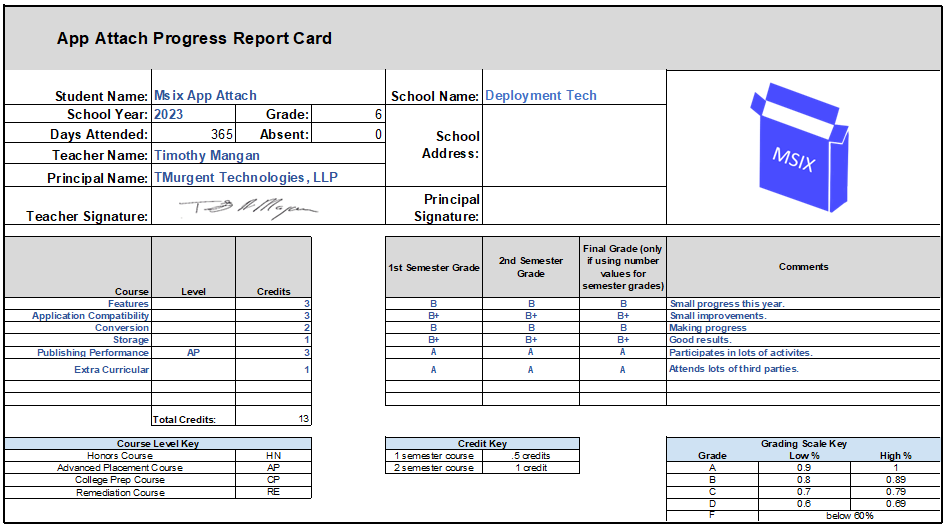The width and height of the screenshot is (948, 532).
Task: Click the TMurgent Technologies, LLP principal name
Action: click(x=246, y=177)
